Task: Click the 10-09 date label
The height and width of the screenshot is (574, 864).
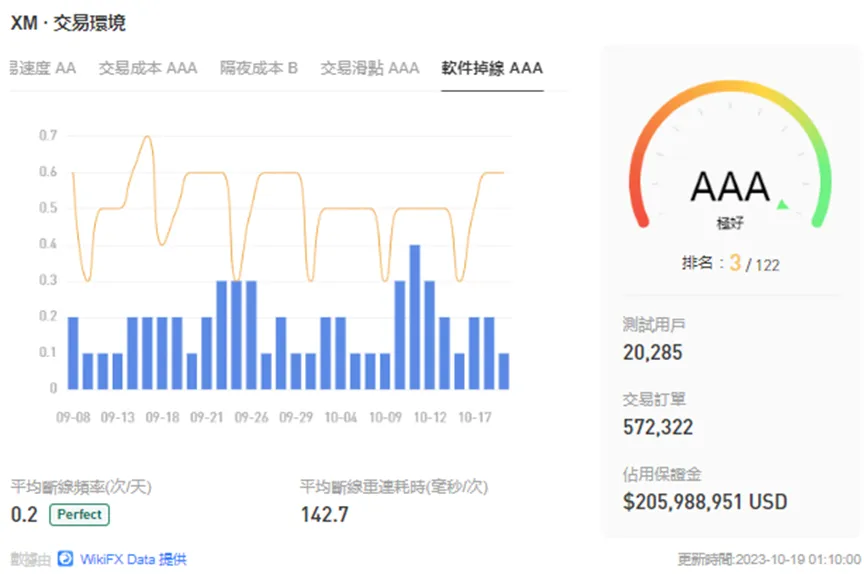Action: coord(385,418)
